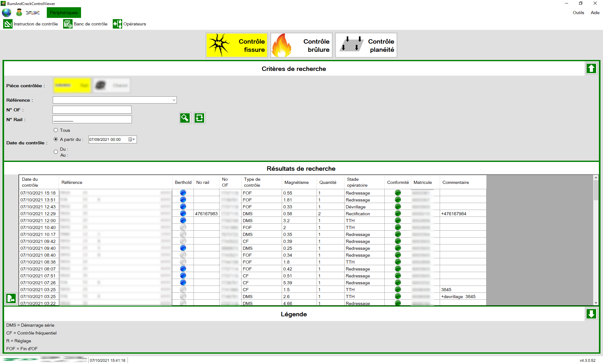
Task: Click the user profile icon
Action: point(19,13)
